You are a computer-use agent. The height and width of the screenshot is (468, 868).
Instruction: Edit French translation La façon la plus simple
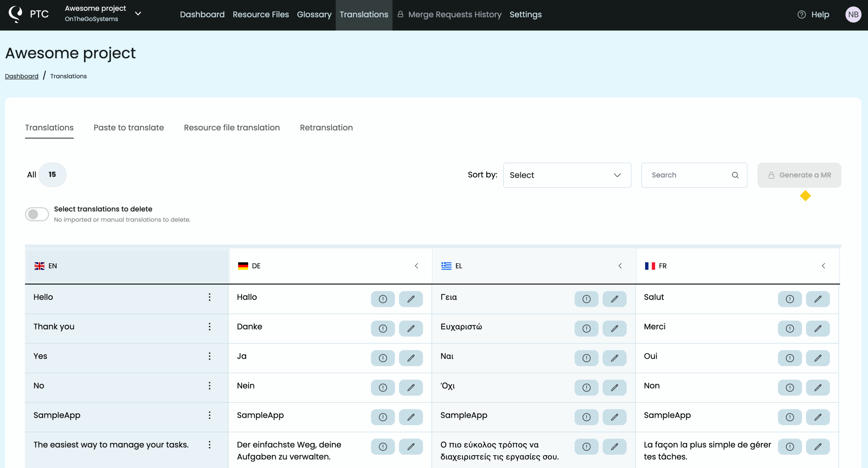coord(818,446)
